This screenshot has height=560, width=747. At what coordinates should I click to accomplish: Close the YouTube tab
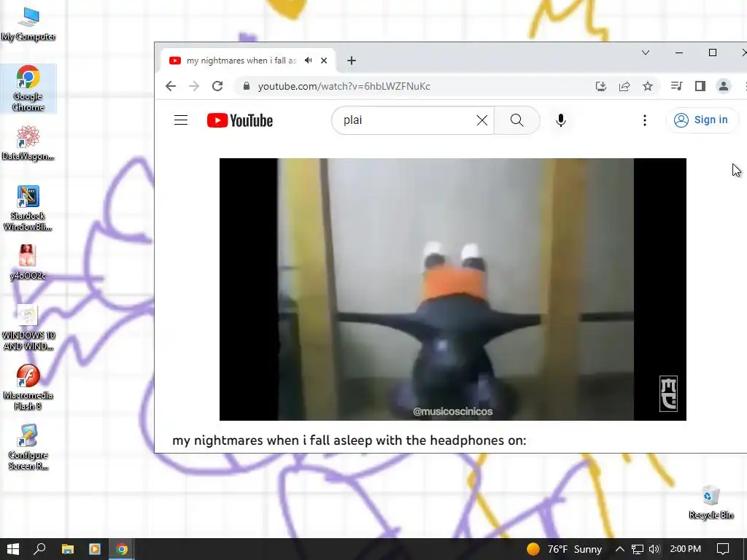(324, 61)
